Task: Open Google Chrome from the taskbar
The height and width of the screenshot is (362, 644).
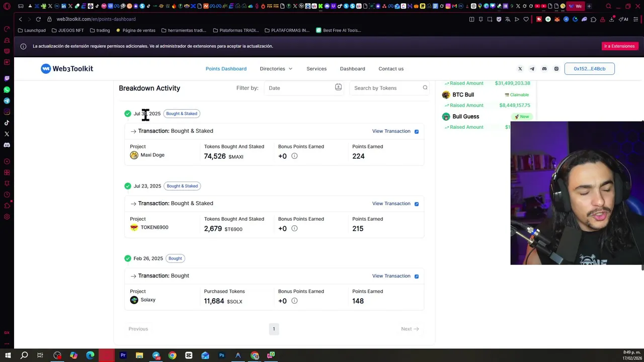Action: click(x=172, y=355)
